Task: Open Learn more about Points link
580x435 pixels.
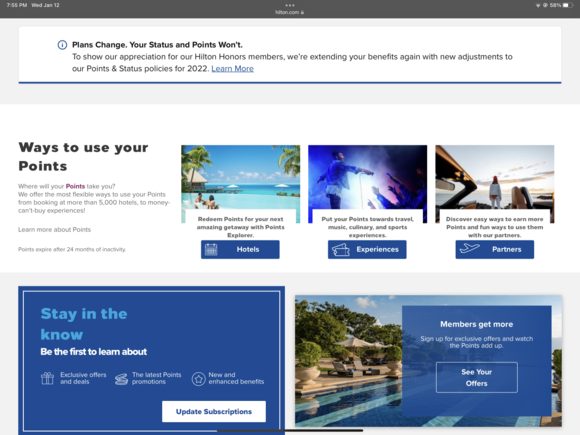Action: pos(54,229)
